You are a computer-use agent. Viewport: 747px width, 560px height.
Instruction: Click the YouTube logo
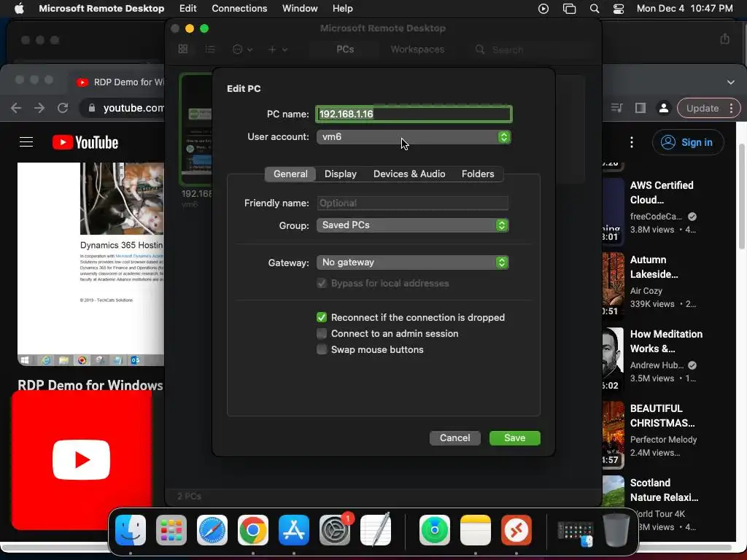pyautogui.click(x=85, y=142)
